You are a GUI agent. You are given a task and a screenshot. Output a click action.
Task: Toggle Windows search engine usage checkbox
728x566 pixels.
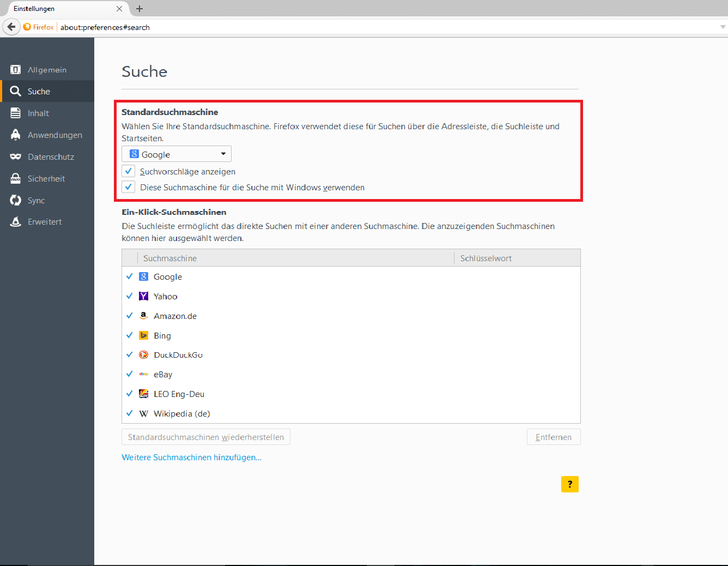pos(129,187)
